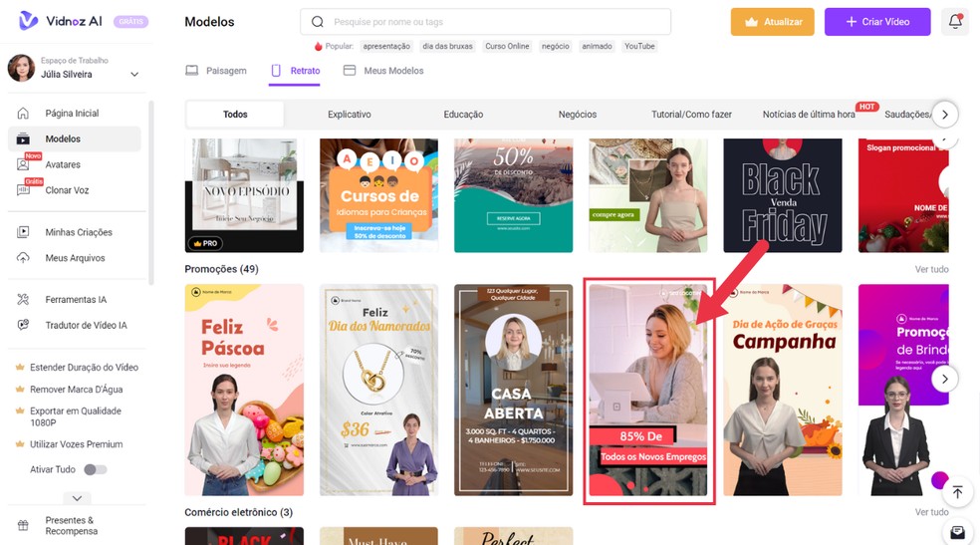Click Ver tudo for Promoções
Viewport: 980px width, 545px height.
931,269
